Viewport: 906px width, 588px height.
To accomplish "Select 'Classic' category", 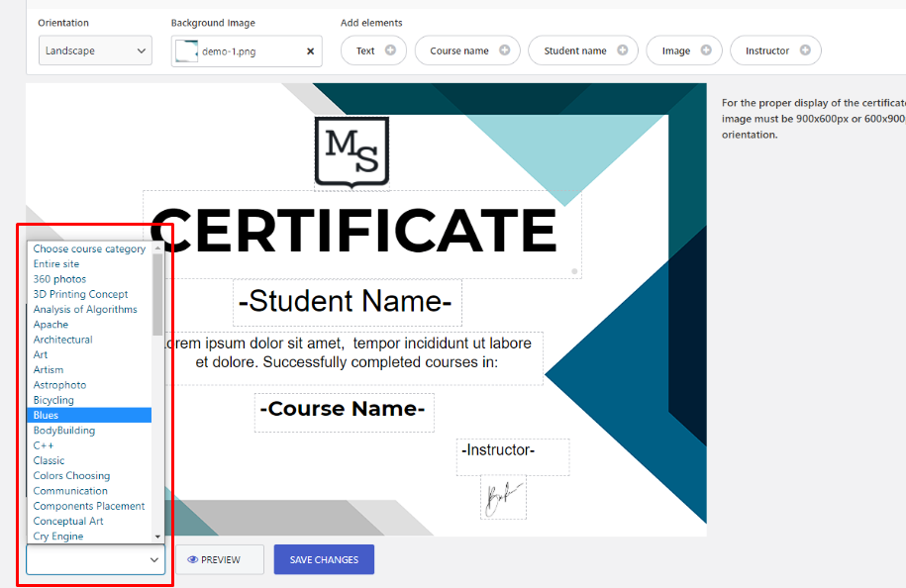I will click(89, 460).
